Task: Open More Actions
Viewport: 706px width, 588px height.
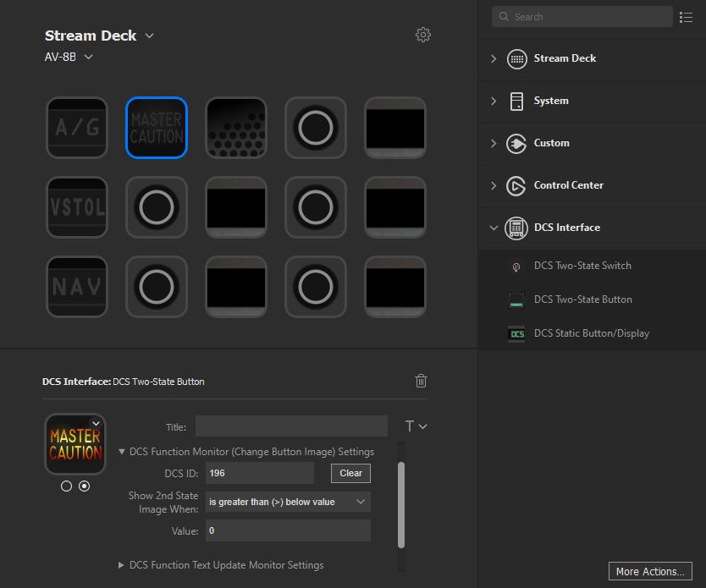Action: 650,571
